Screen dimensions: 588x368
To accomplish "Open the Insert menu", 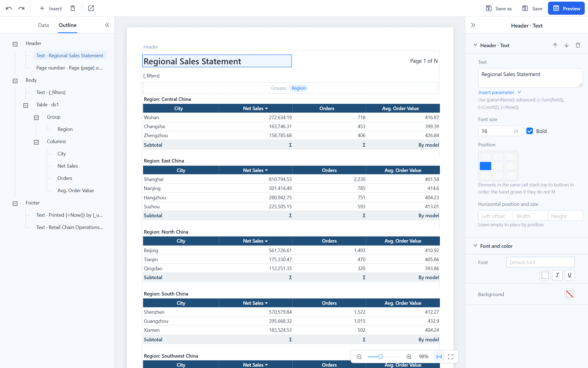I will click(51, 8).
